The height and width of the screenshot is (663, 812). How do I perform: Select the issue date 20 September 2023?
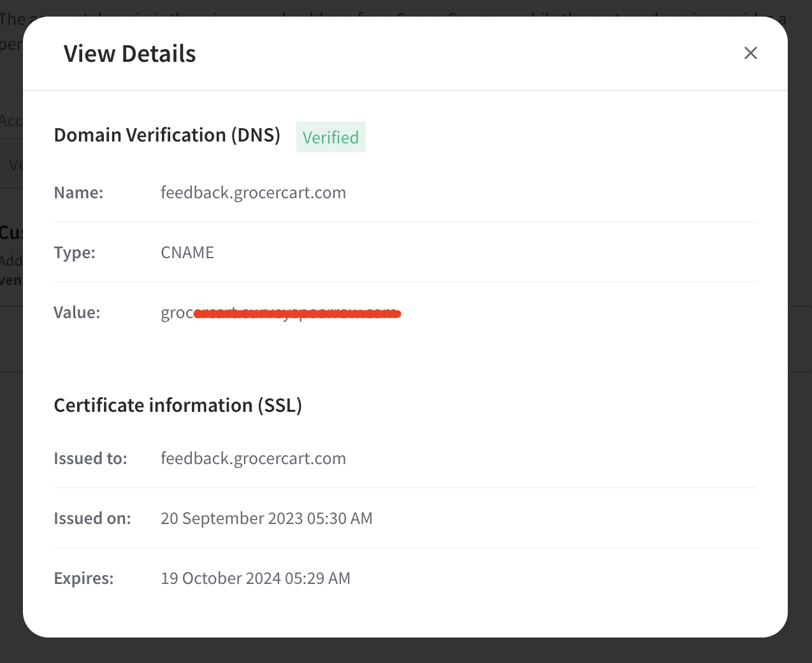pyautogui.click(x=232, y=518)
